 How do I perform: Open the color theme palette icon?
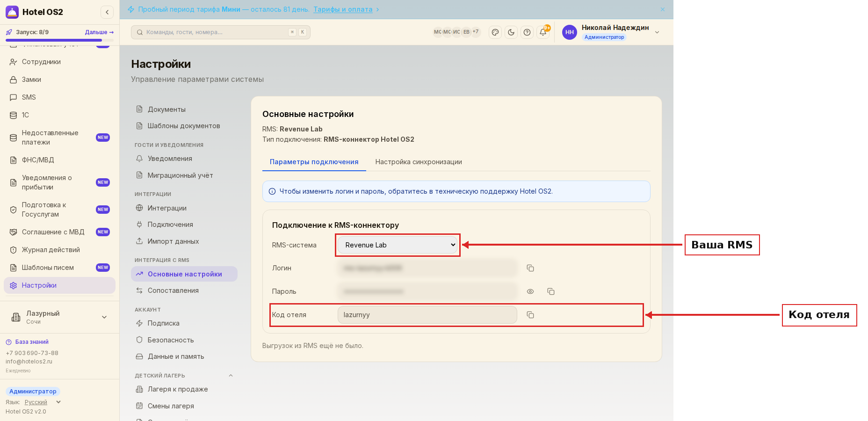coord(495,32)
